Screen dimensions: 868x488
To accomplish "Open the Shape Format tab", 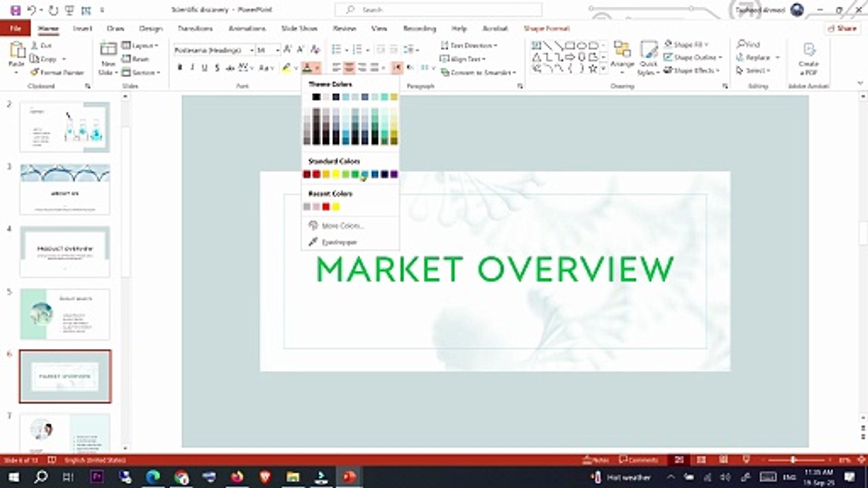I will pyautogui.click(x=547, y=28).
